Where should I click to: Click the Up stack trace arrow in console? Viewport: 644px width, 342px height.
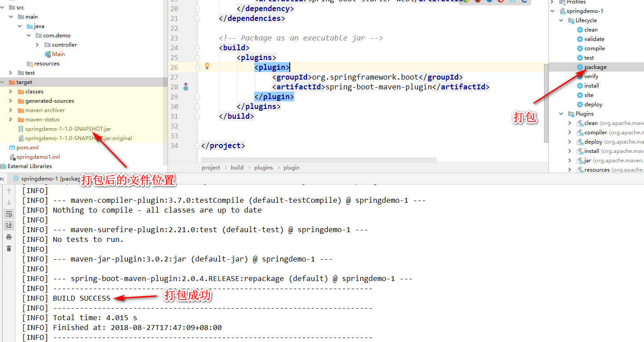(x=8, y=191)
